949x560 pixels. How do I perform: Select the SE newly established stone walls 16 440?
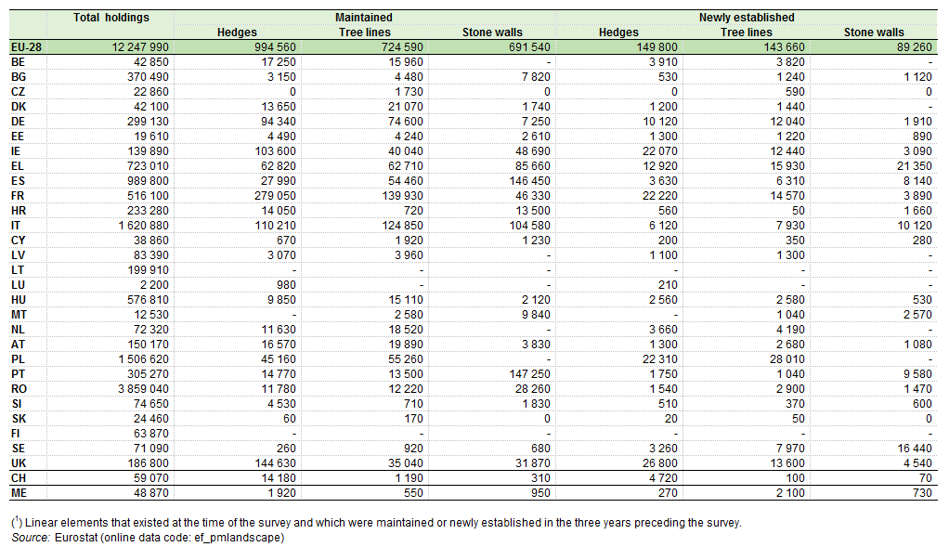click(915, 448)
